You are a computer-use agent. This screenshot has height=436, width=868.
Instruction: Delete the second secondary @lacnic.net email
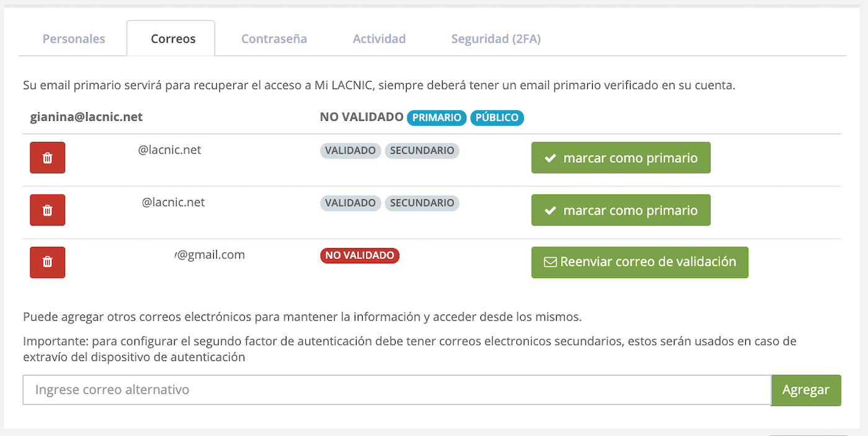click(47, 211)
